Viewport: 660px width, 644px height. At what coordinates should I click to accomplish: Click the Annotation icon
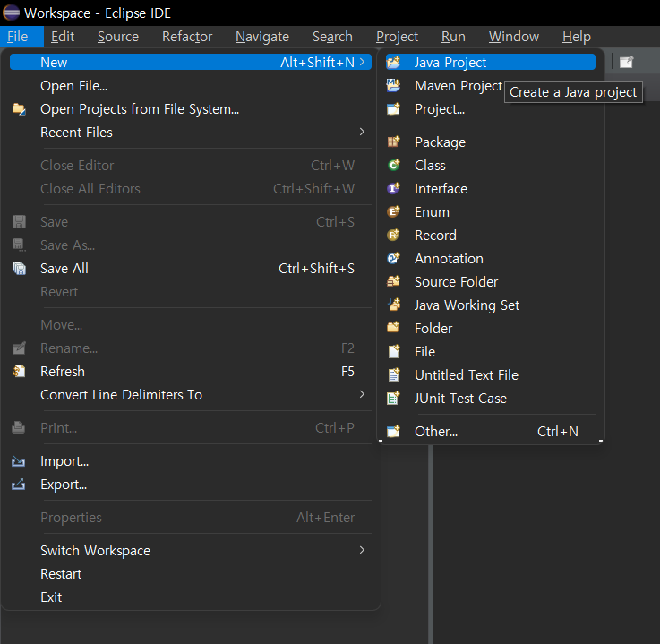(x=393, y=259)
